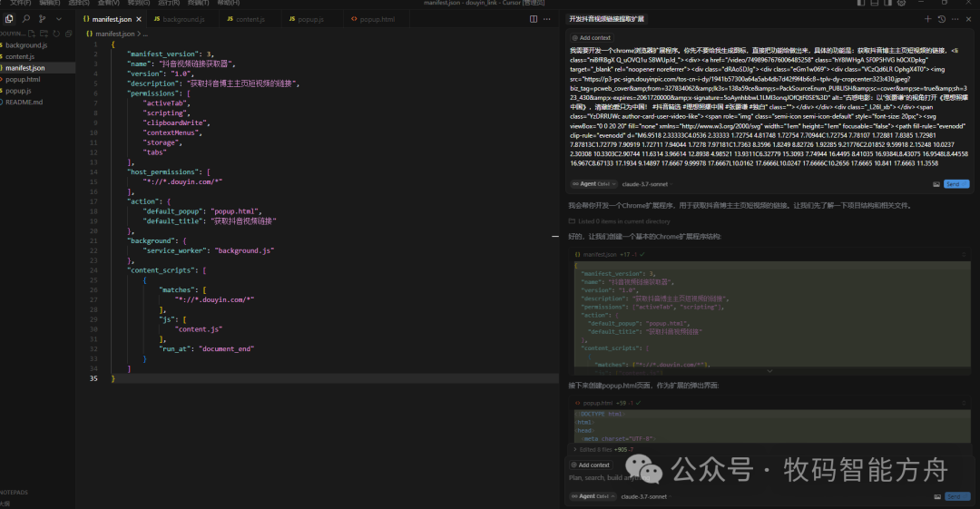Show chat history via the clock icon
Image resolution: width=980 pixels, height=509 pixels.
coord(941,18)
